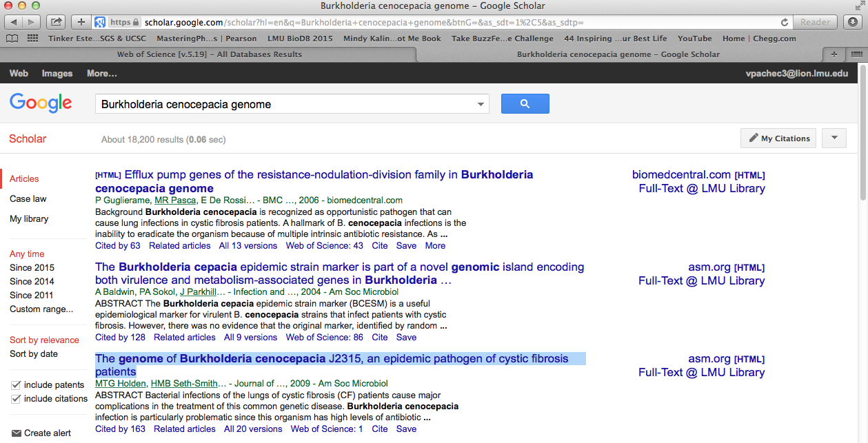Open dropdown next to My Citations

[834, 138]
